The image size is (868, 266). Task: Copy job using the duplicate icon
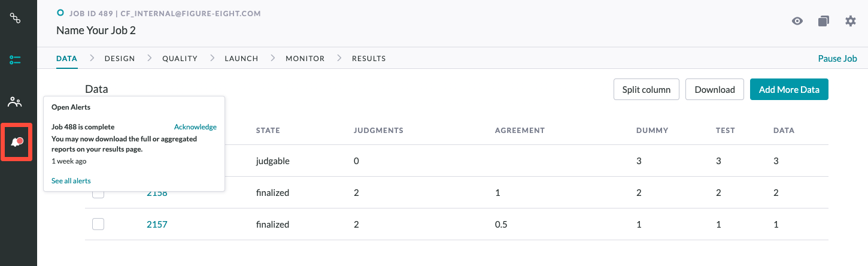[x=824, y=21]
